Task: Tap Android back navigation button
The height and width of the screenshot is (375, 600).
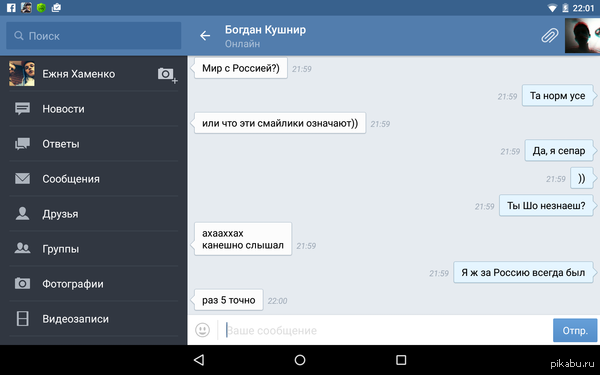Action: [199, 360]
